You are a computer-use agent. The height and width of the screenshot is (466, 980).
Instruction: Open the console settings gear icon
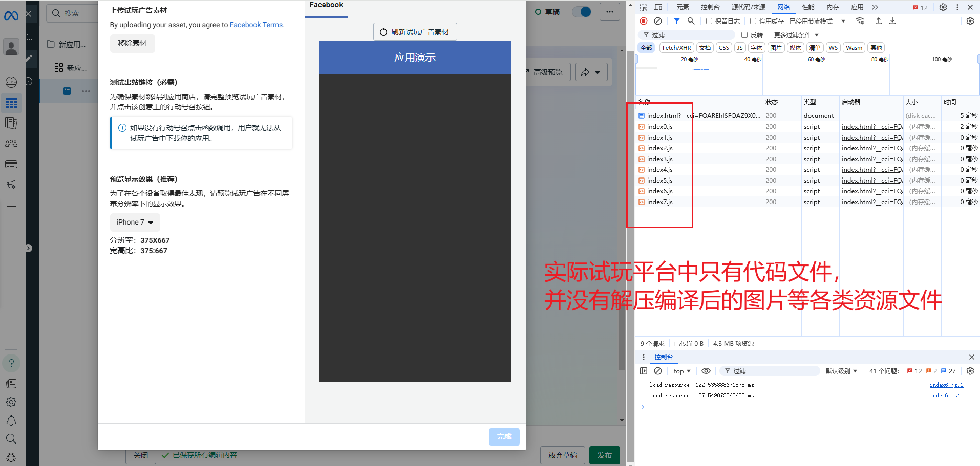click(970, 371)
